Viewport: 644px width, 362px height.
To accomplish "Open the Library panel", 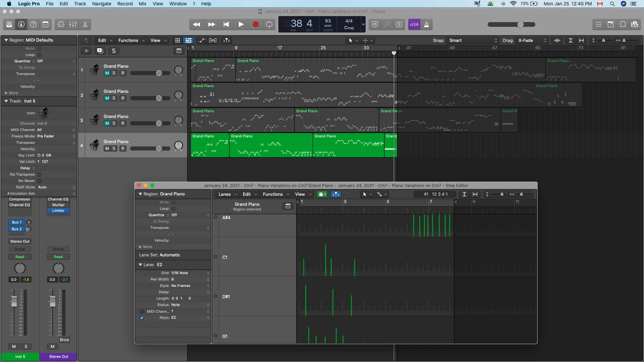I will point(9,24).
